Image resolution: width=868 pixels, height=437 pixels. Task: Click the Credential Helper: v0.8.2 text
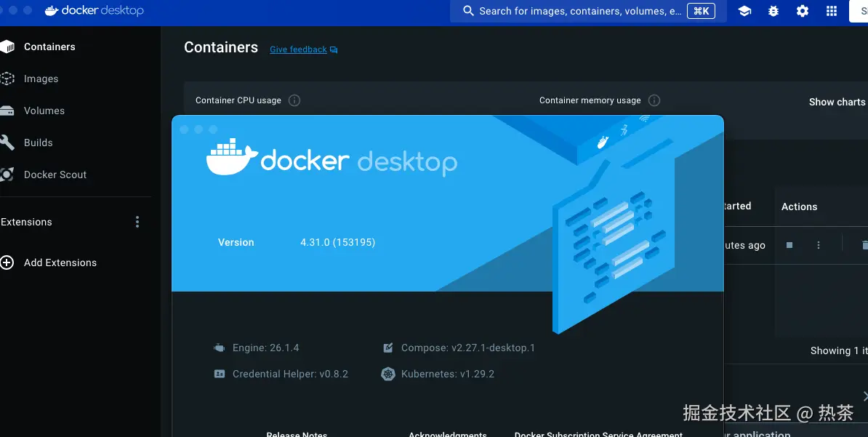tap(290, 374)
